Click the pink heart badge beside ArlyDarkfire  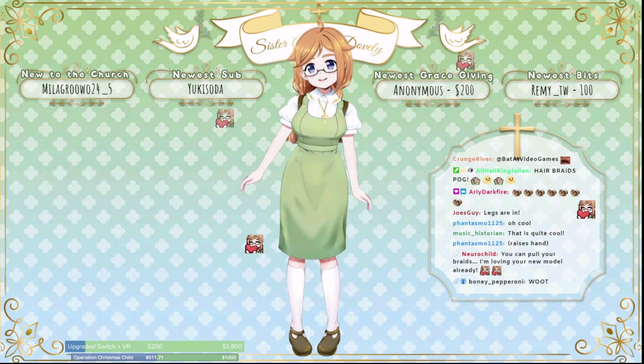456,192
